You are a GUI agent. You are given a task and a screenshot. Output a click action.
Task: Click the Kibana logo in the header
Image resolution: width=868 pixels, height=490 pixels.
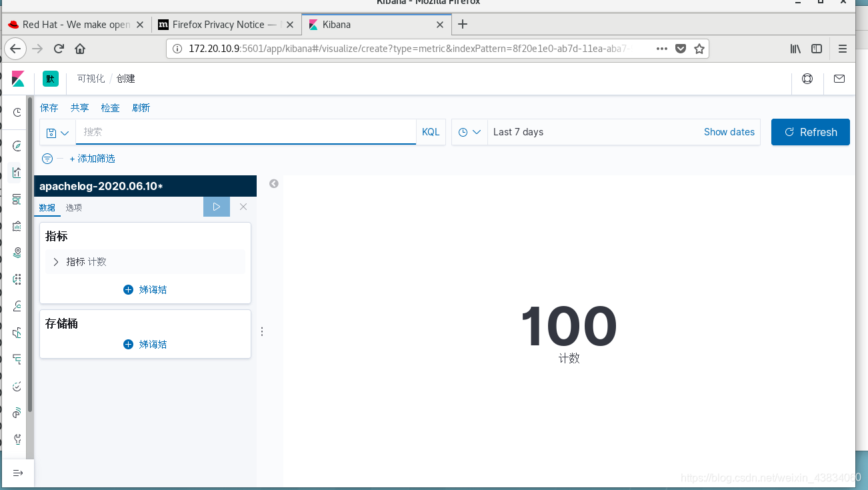click(x=18, y=79)
